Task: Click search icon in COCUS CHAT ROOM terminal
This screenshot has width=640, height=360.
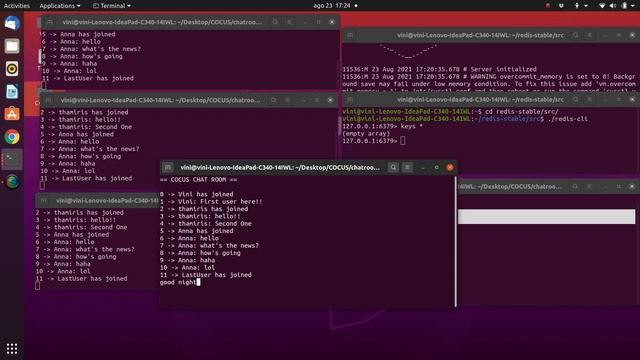Action: click(x=393, y=167)
